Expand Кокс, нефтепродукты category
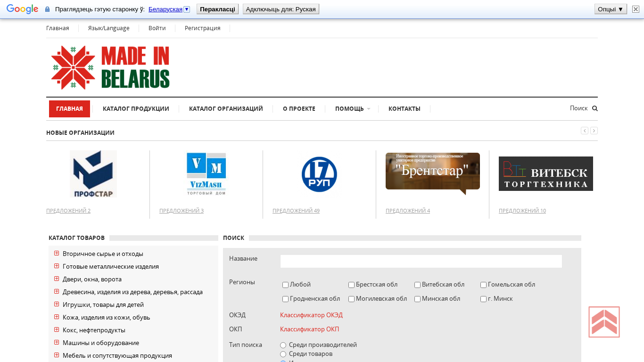Viewport: 644px width, 362px height. pos(57,329)
